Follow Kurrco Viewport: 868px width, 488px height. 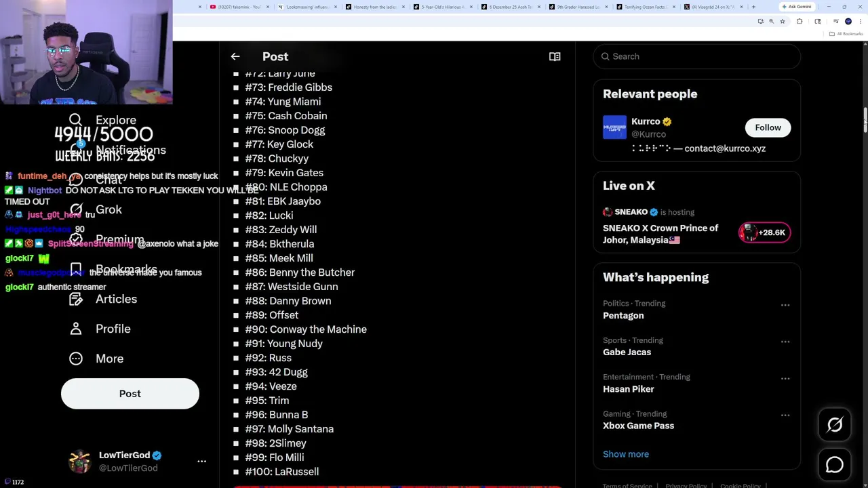pos(768,127)
